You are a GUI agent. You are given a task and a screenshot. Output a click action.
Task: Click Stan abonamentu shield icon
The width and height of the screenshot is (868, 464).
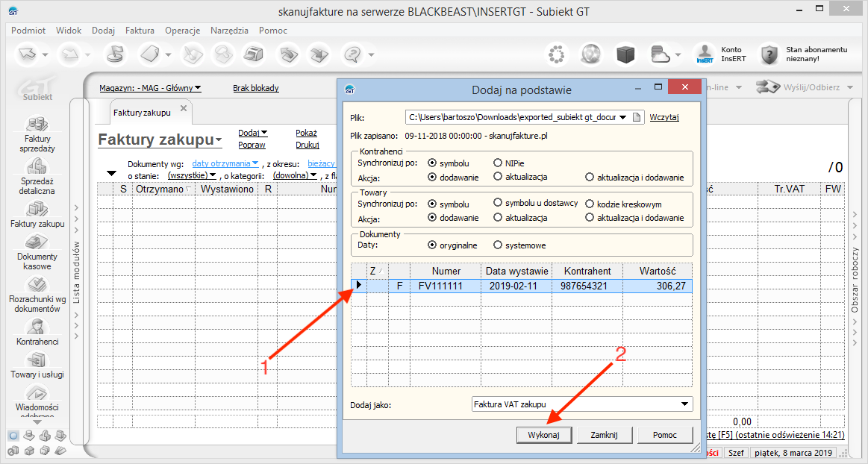769,54
